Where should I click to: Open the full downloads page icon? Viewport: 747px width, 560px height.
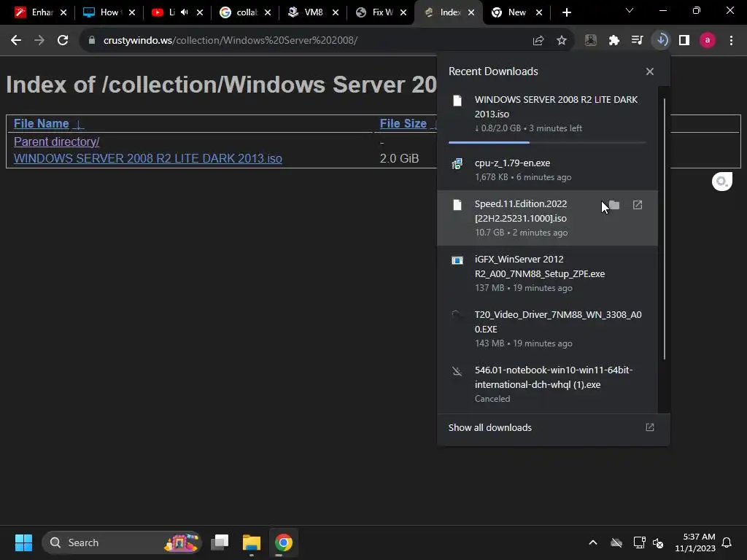click(650, 427)
